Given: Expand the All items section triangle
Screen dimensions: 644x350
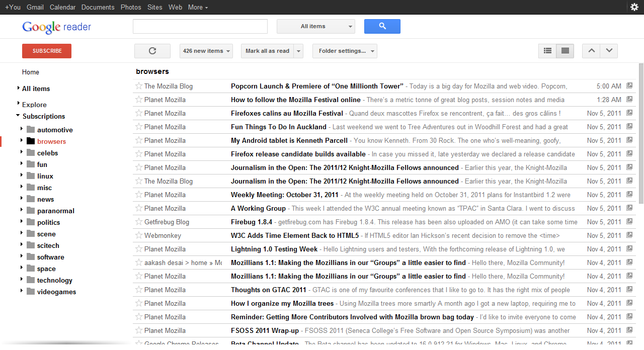Looking at the screenshot, I should 19,88.
